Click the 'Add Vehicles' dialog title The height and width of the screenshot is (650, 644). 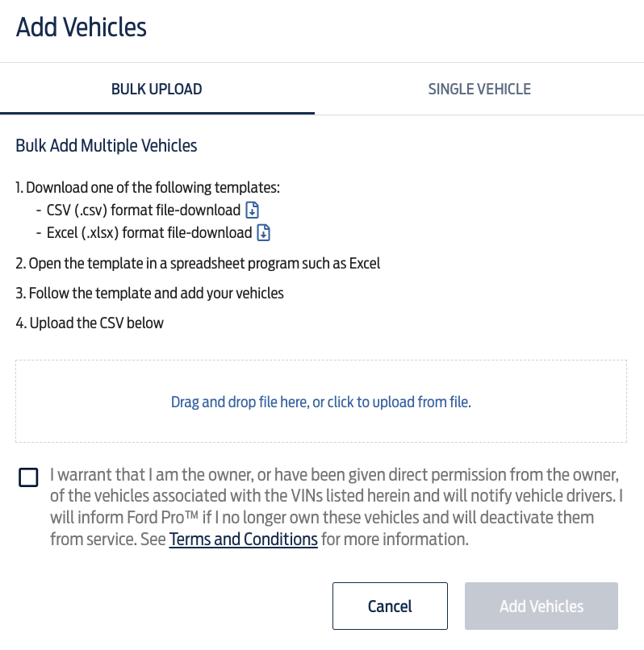point(82,27)
